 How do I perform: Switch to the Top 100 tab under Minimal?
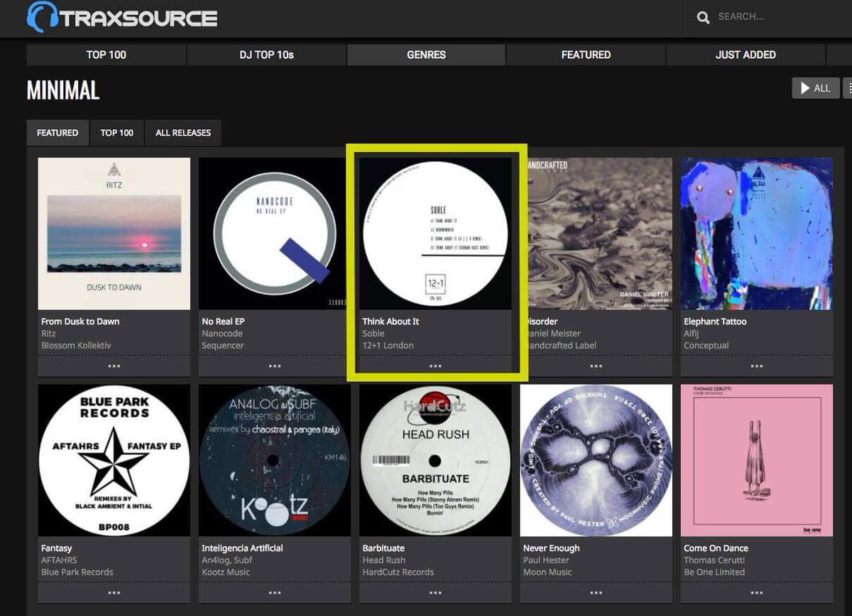[117, 133]
